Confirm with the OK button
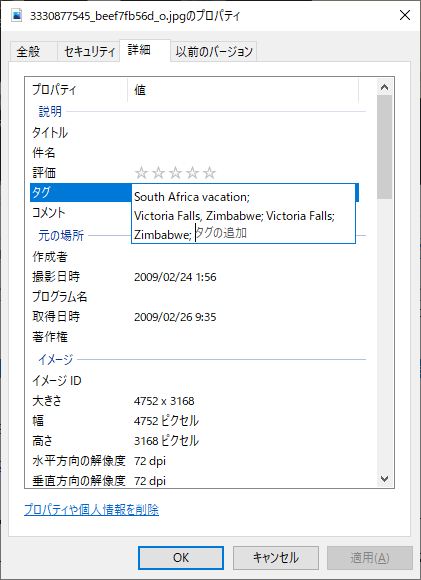 click(181, 558)
